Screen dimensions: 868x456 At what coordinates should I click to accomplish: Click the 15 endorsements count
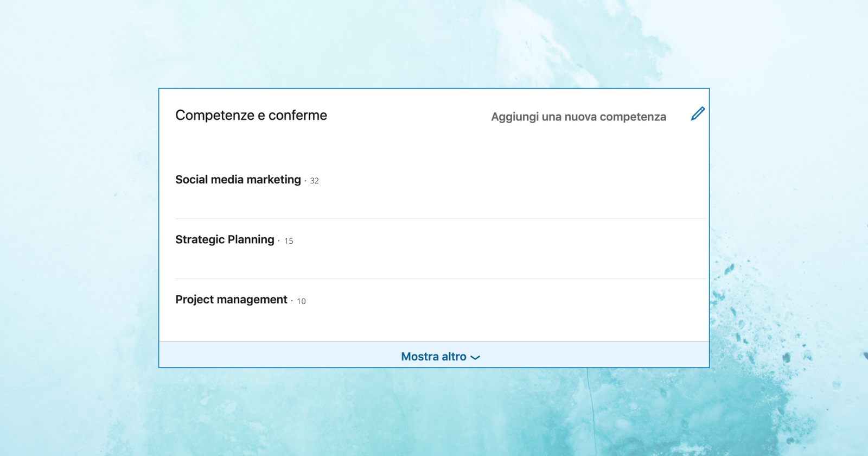[x=289, y=241]
